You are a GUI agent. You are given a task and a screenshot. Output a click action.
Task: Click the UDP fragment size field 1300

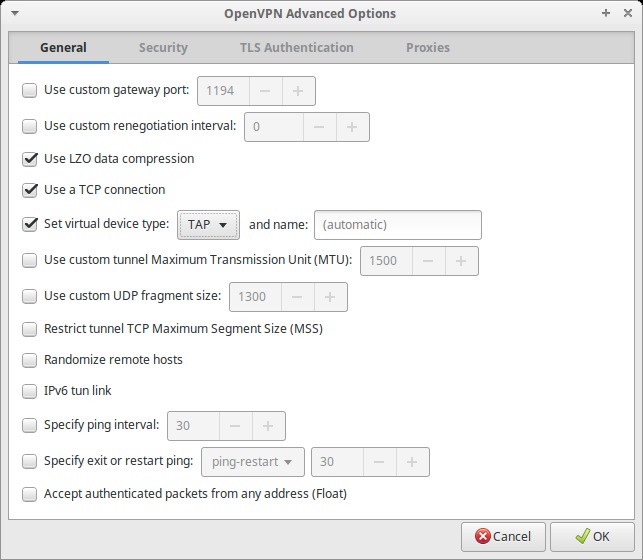[255, 297]
